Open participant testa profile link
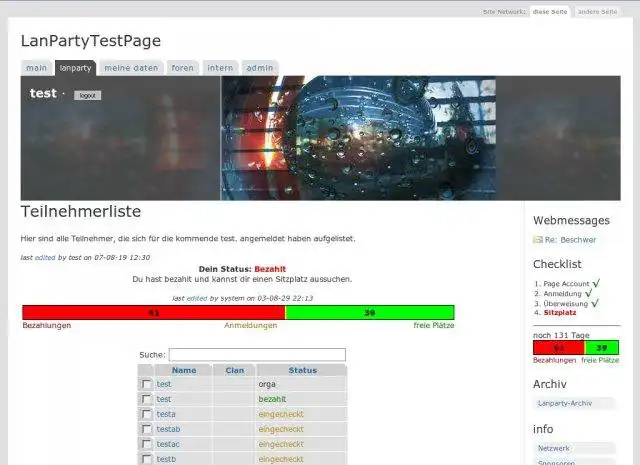This screenshot has height=465, width=640. [166, 414]
